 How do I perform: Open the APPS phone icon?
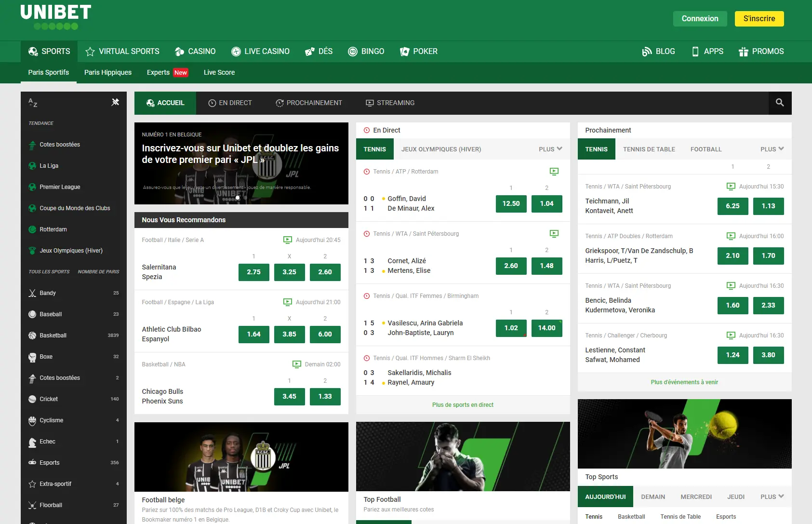coord(695,52)
